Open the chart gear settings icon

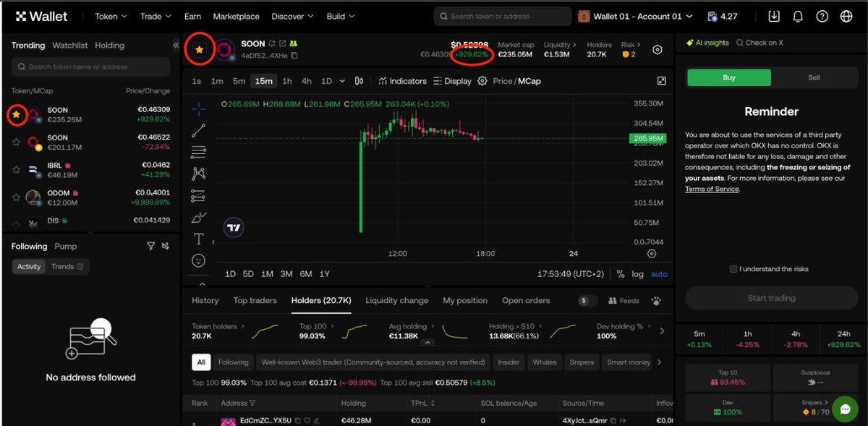click(x=482, y=81)
